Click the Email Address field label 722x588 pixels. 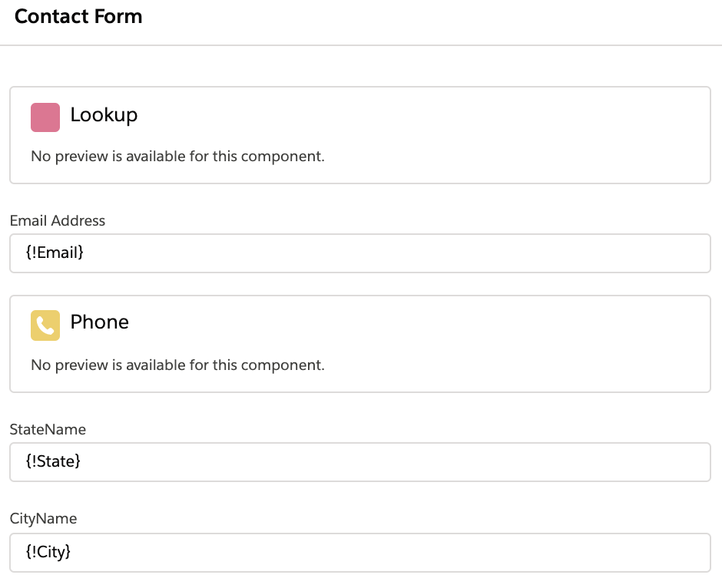coord(58,220)
